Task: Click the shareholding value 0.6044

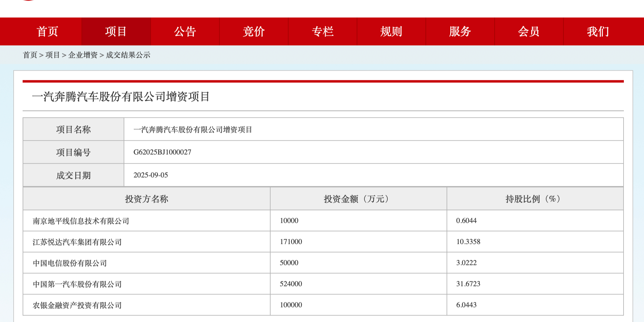Action: point(466,221)
